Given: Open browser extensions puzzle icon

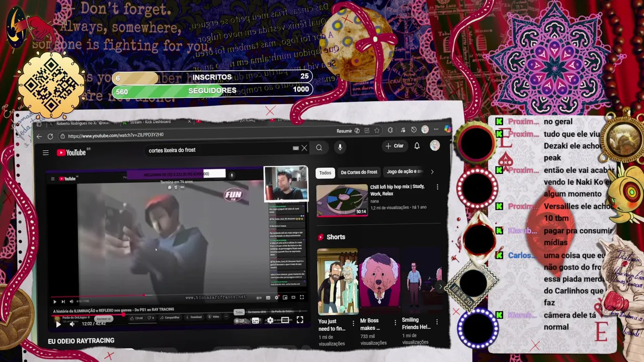Looking at the screenshot, I should 390,130.
